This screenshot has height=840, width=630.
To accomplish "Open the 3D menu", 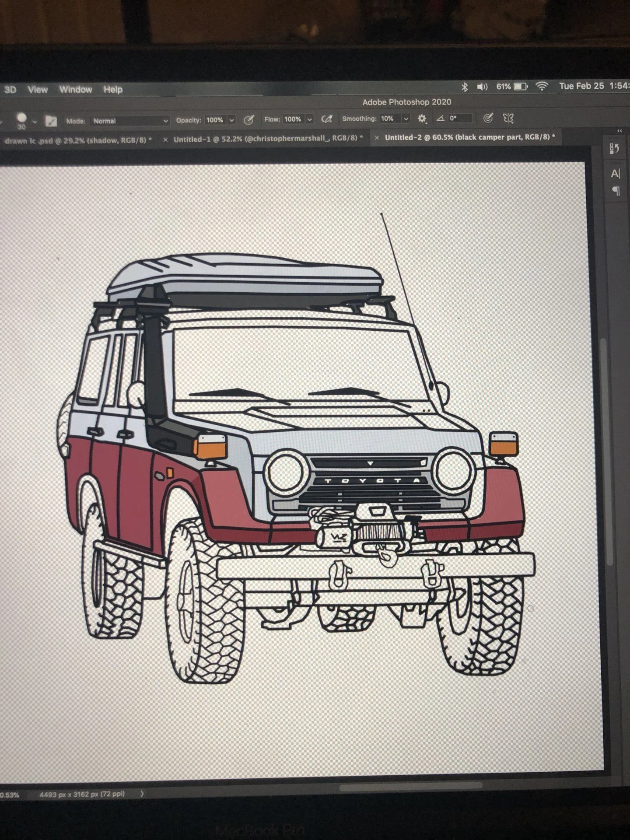I will [x=10, y=90].
